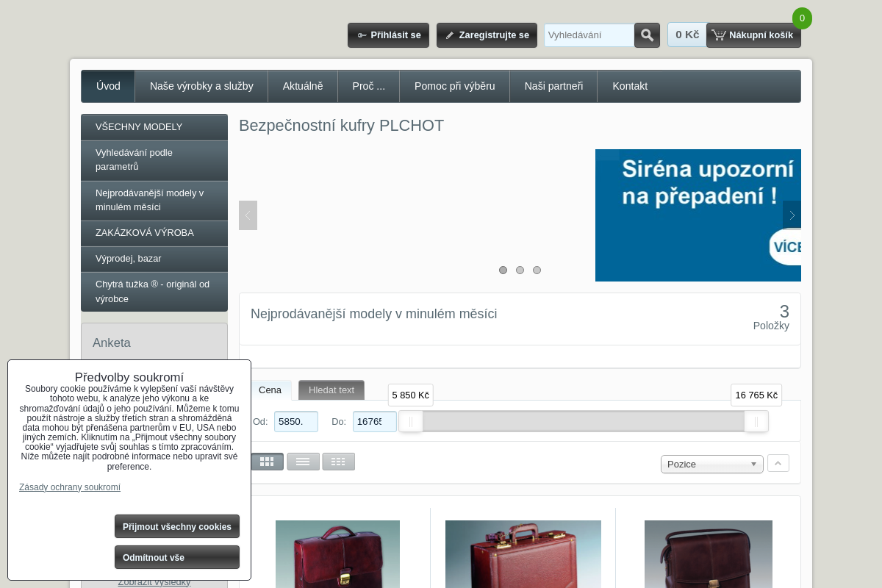Click Odmítnout vše cookies button

pos(177,557)
